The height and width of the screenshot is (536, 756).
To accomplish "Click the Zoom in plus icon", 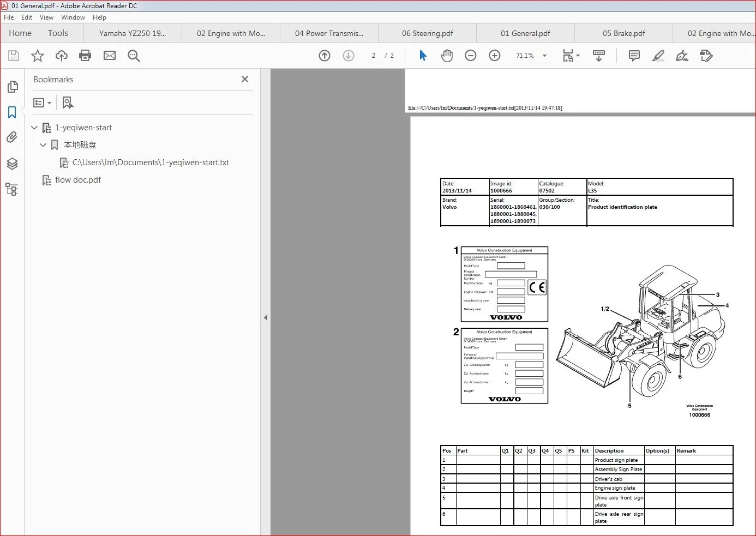I will click(x=495, y=56).
